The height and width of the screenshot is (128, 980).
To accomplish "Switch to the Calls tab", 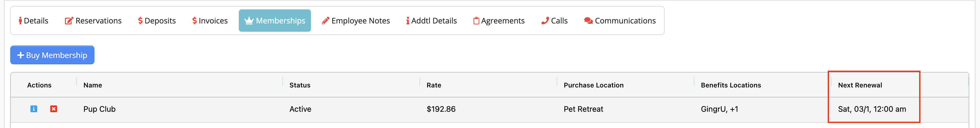I will tap(554, 21).
